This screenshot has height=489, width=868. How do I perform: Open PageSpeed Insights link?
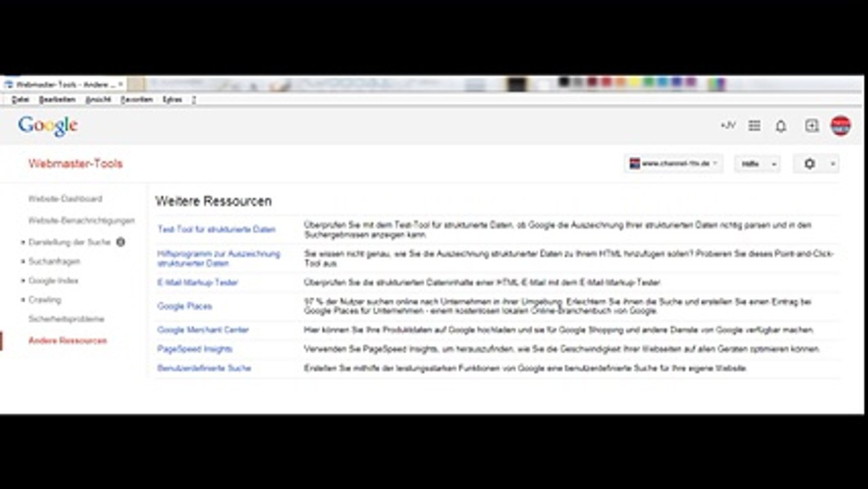(195, 349)
